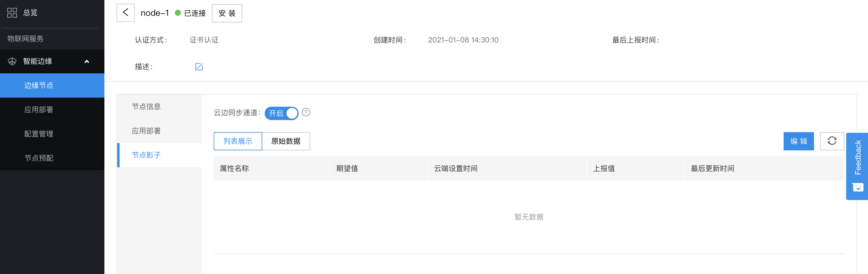Switch to 原始数据 view
This screenshot has height=274, width=868.
click(286, 141)
